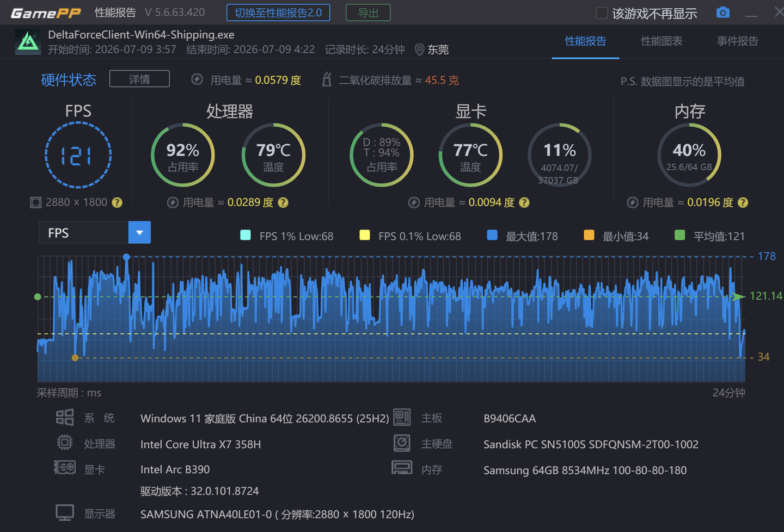Click the text Intel Core Ultra X7 358H
The width and height of the screenshot is (784, 532).
click(x=200, y=444)
